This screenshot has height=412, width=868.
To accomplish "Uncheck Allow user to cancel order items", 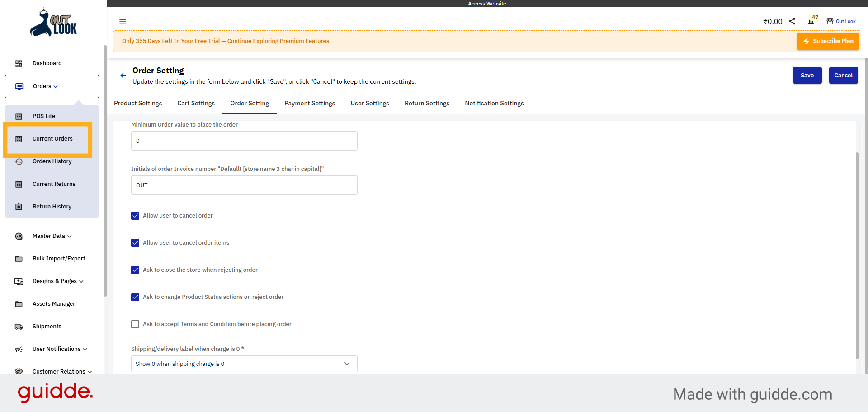I will pyautogui.click(x=135, y=243).
